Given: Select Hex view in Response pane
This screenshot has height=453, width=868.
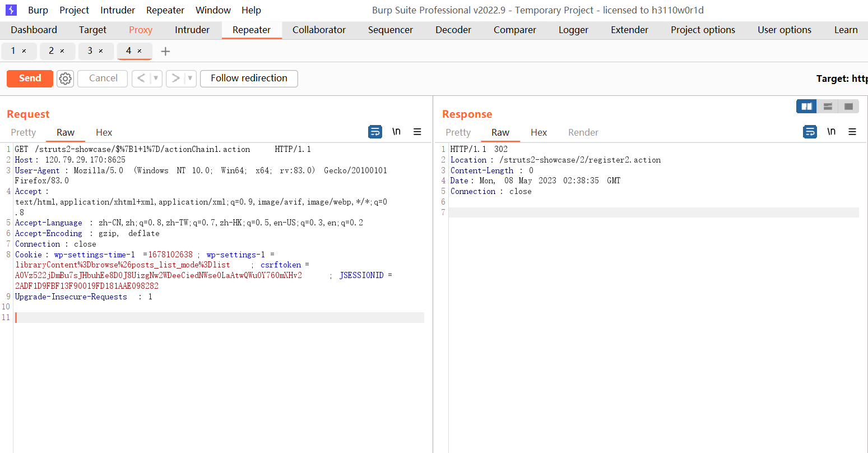Looking at the screenshot, I should coord(539,132).
